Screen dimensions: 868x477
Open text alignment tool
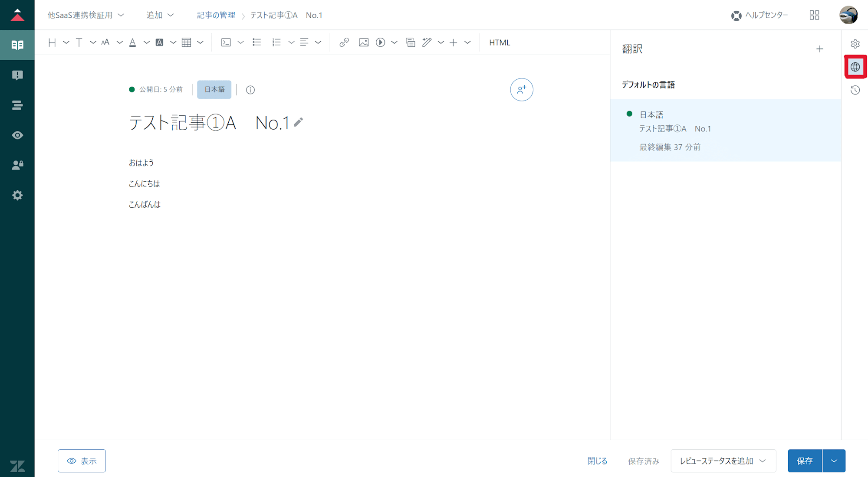[304, 42]
